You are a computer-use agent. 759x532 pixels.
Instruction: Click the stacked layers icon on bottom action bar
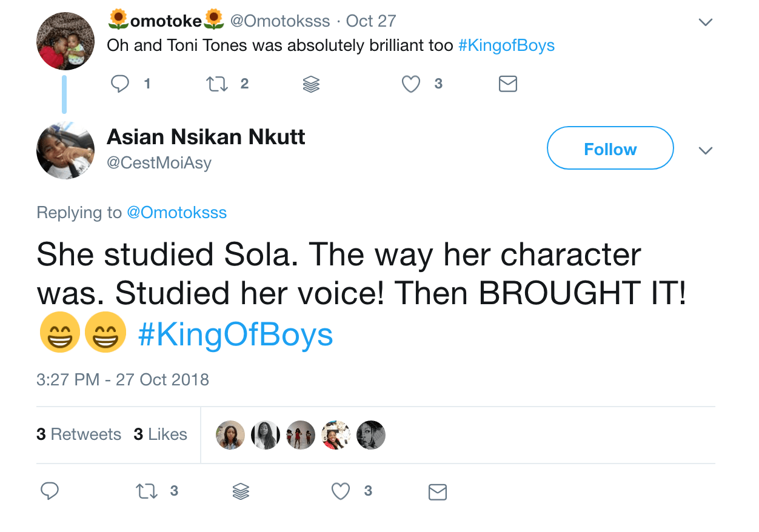pyautogui.click(x=241, y=491)
